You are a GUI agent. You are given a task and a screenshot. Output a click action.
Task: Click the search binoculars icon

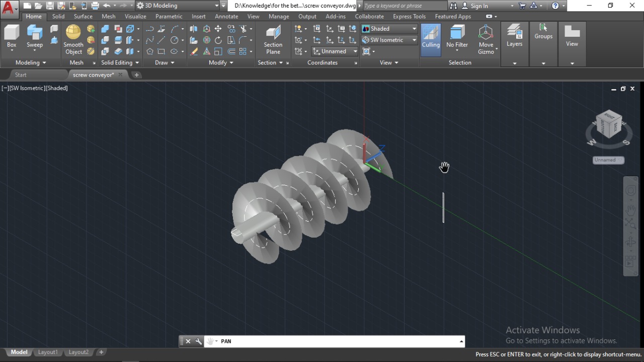point(453,6)
